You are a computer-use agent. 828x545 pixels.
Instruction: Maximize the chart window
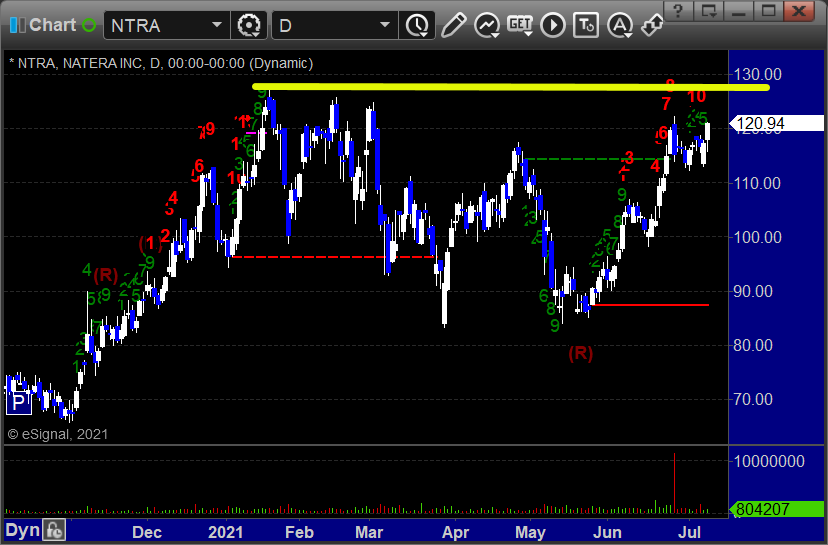[768, 11]
